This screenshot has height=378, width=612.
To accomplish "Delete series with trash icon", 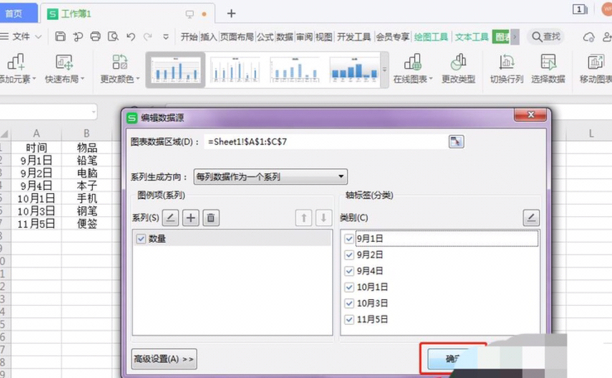I will (x=211, y=218).
